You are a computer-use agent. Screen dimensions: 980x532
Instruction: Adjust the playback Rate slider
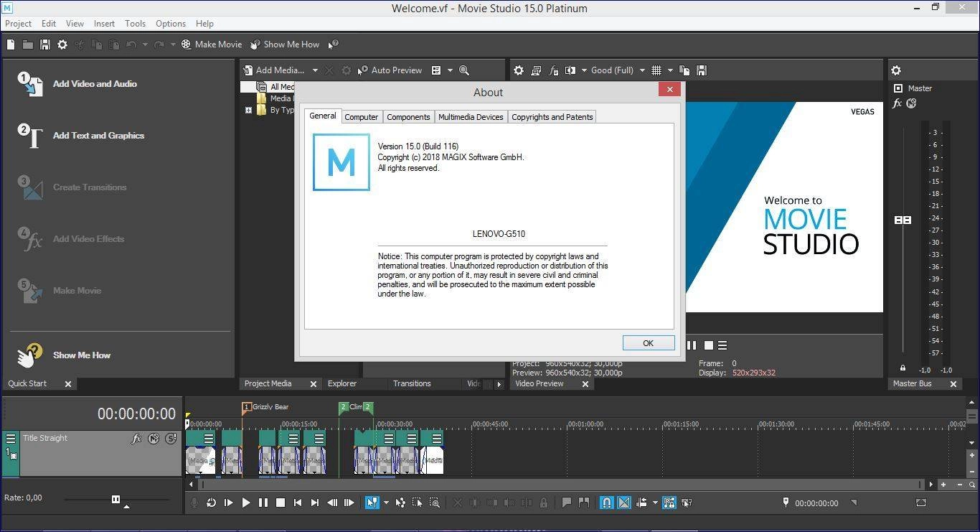coord(116,499)
